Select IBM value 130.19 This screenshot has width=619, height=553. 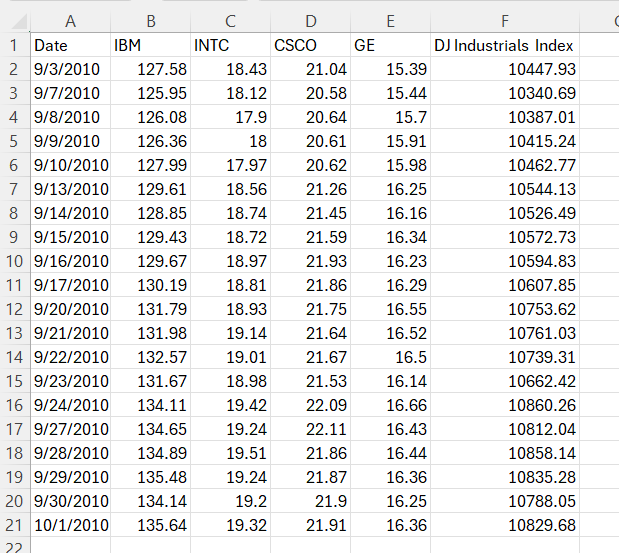point(151,285)
